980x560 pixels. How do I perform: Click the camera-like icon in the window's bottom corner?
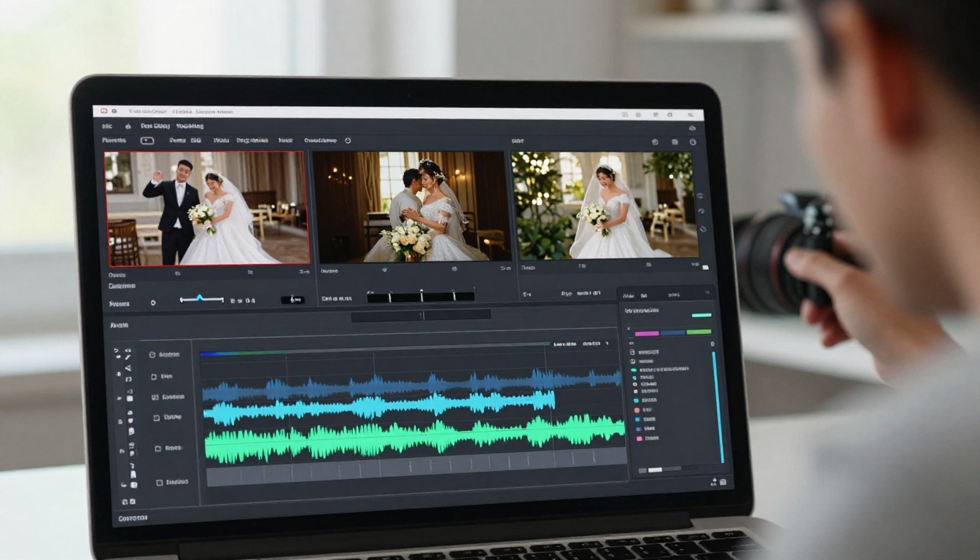[723, 482]
